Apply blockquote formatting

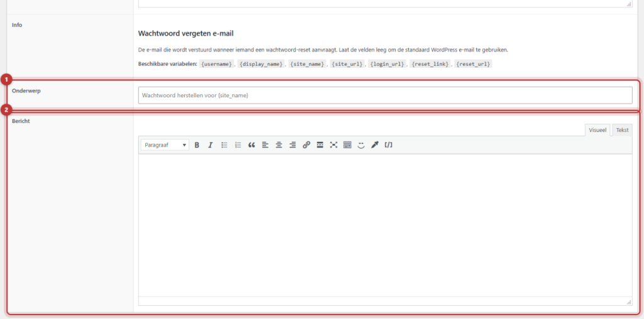252,144
